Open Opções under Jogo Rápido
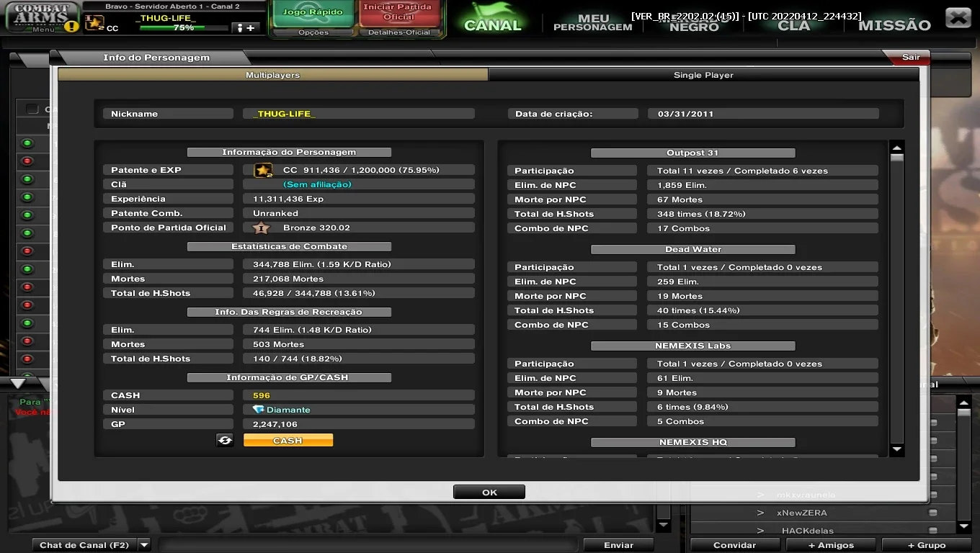The width and height of the screenshot is (980, 553). click(x=313, y=32)
